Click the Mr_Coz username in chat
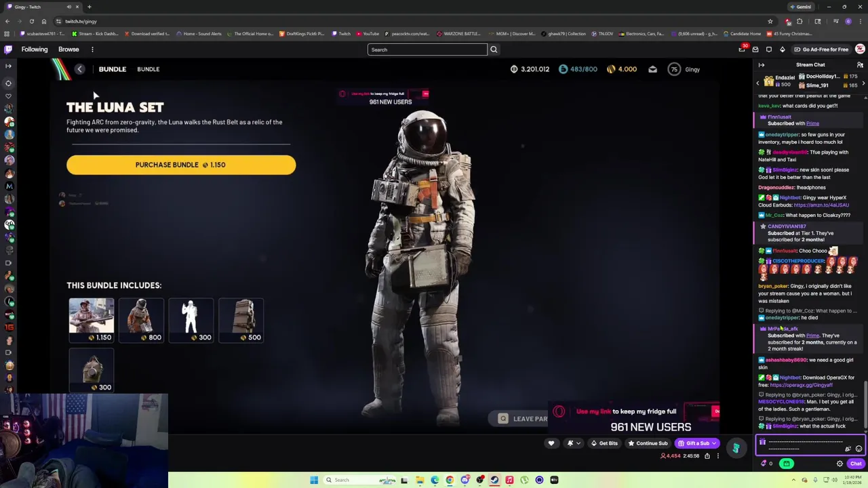 pyautogui.click(x=774, y=216)
